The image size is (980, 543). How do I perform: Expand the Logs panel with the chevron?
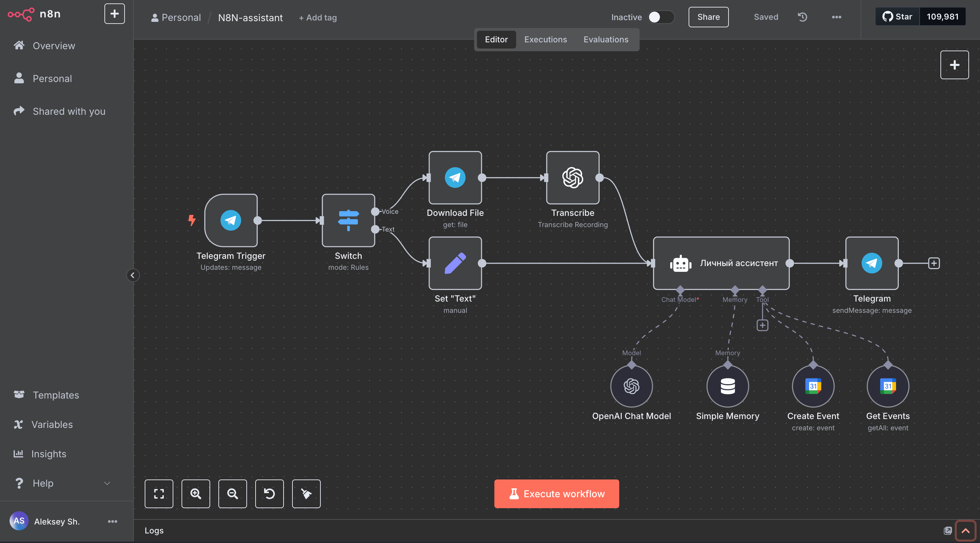click(x=965, y=530)
